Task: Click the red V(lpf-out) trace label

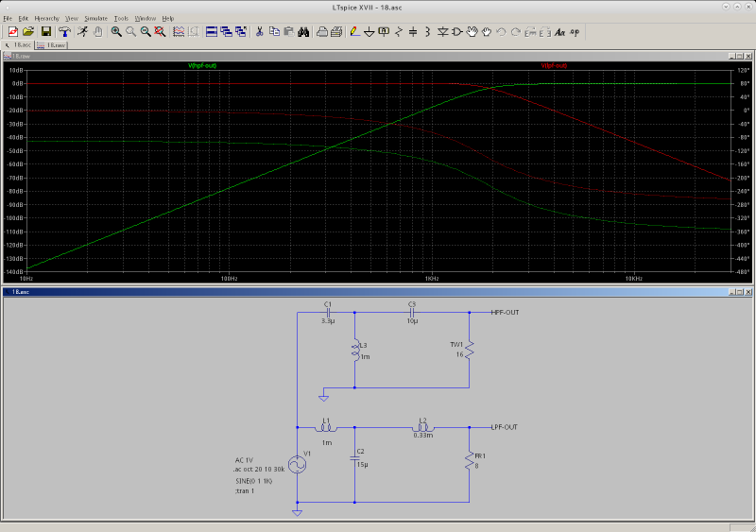Action: [x=554, y=65]
